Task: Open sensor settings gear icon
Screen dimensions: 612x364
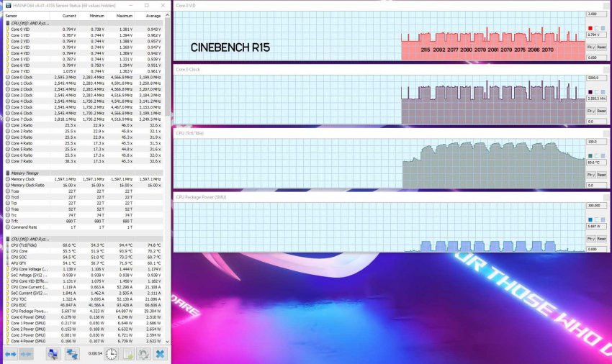Action: point(143,354)
